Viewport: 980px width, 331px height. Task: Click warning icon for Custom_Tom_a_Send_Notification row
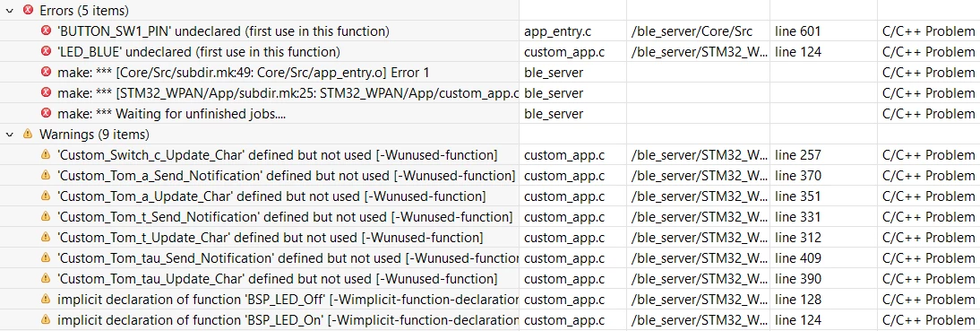pos(45,175)
